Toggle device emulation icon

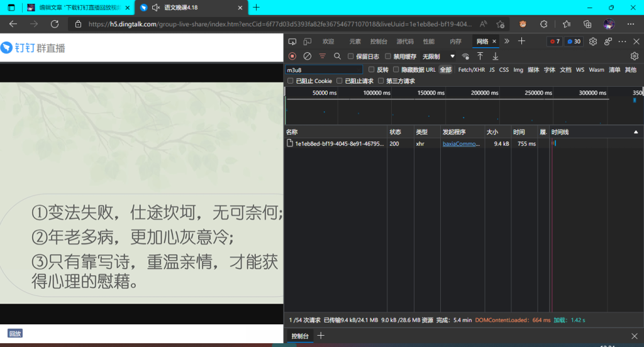click(x=308, y=41)
